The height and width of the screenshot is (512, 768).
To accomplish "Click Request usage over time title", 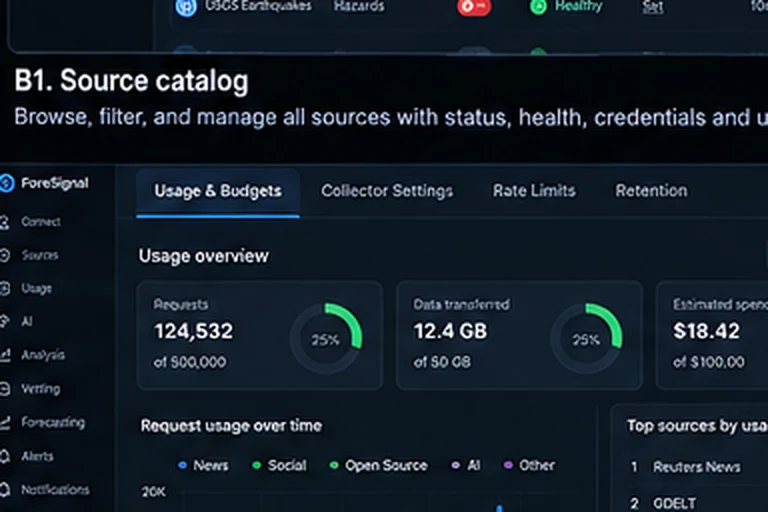I will pos(231,426).
